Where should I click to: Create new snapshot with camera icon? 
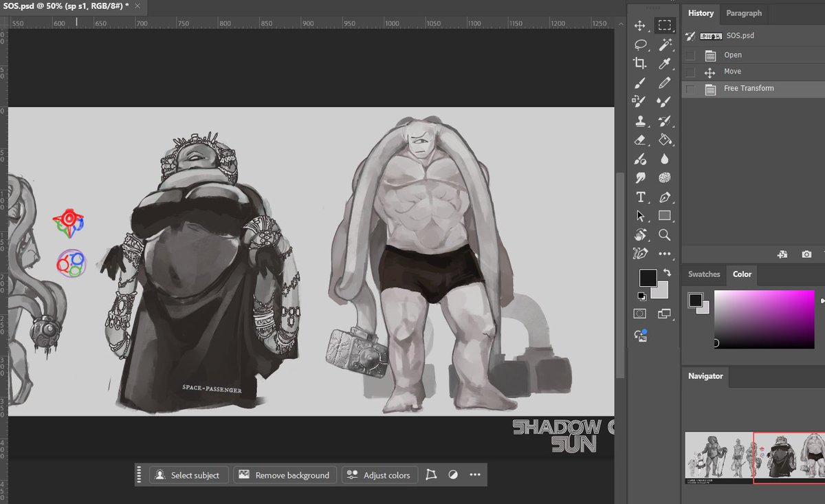pyautogui.click(x=806, y=254)
